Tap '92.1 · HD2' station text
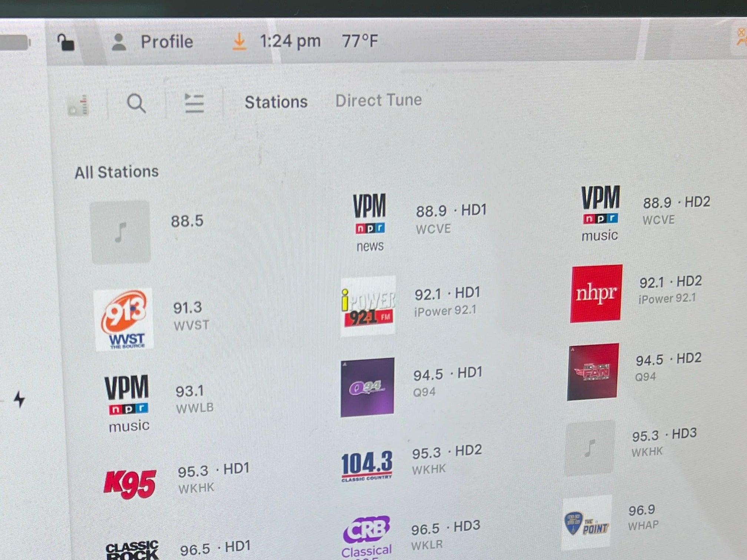The height and width of the screenshot is (560, 747). pyautogui.click(x=671, y=282)
